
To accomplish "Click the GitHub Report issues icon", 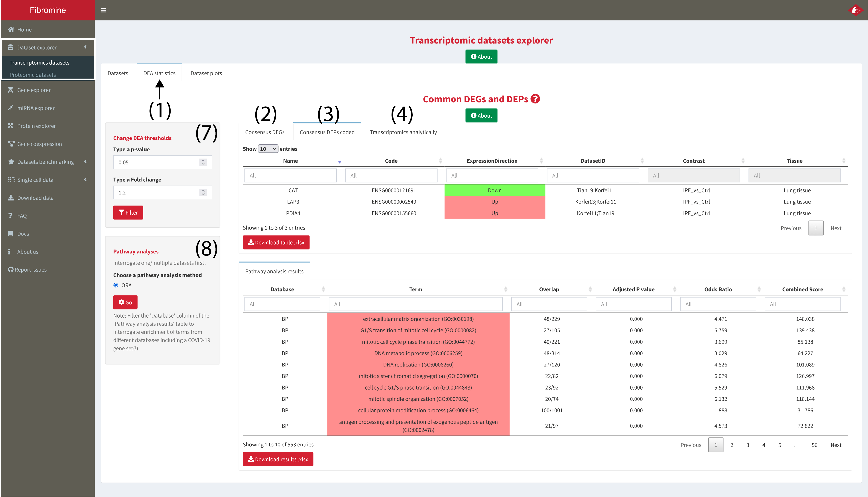I will click(x=11, y=270).
